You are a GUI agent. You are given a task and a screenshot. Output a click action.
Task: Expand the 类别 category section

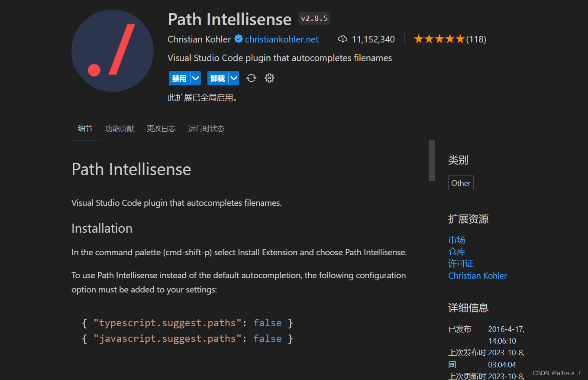(458, 160)
